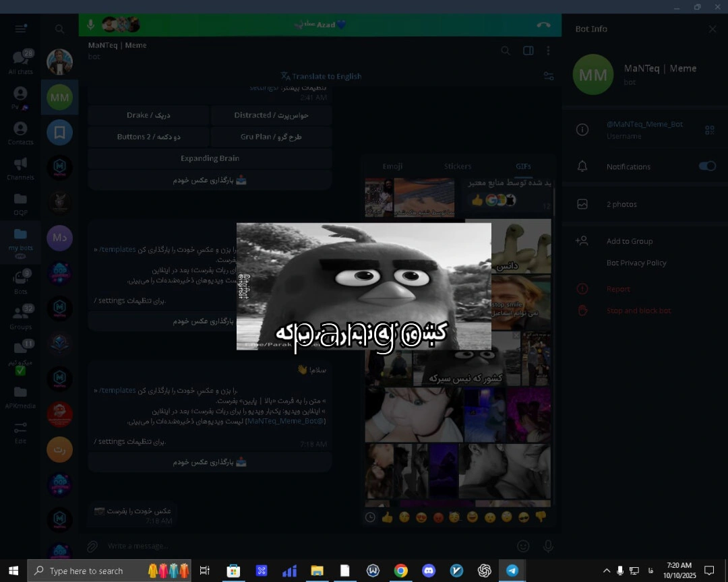This screenshot has height=582, width=728.
Task: Hang up the active voice chat
Action: (x=543, y=25)
